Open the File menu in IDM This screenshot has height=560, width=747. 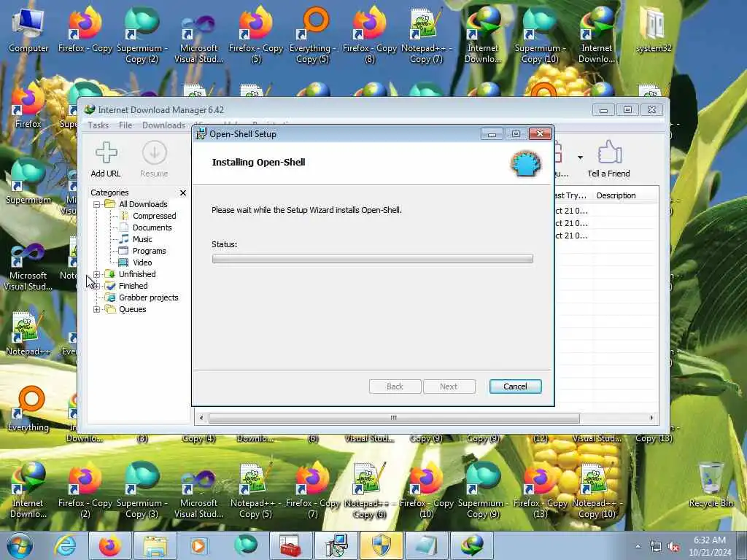pos(125,125)
